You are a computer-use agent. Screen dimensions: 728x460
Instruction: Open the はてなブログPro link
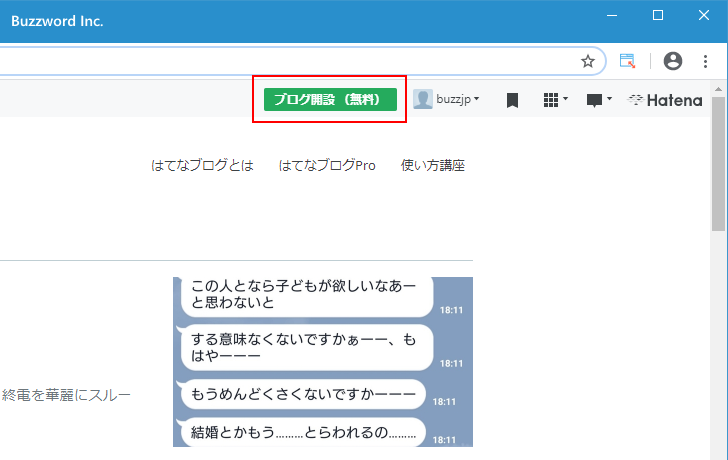[x=327, y=165]
